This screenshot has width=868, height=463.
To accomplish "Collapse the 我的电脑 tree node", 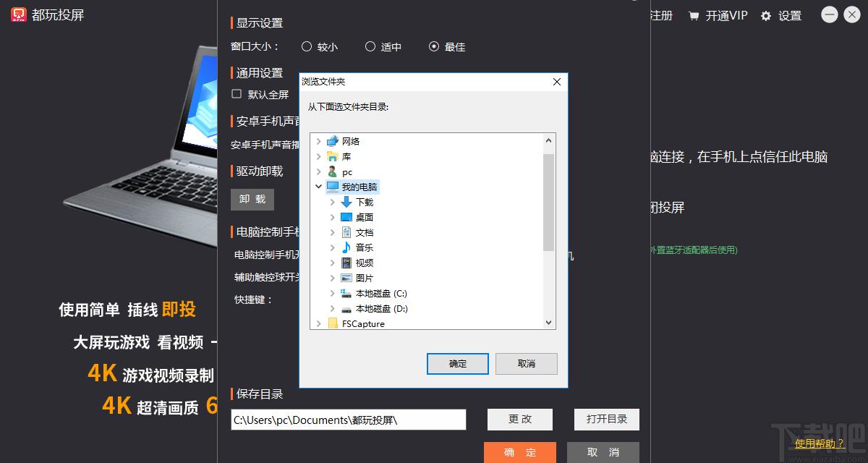I will tap(319, 187).
